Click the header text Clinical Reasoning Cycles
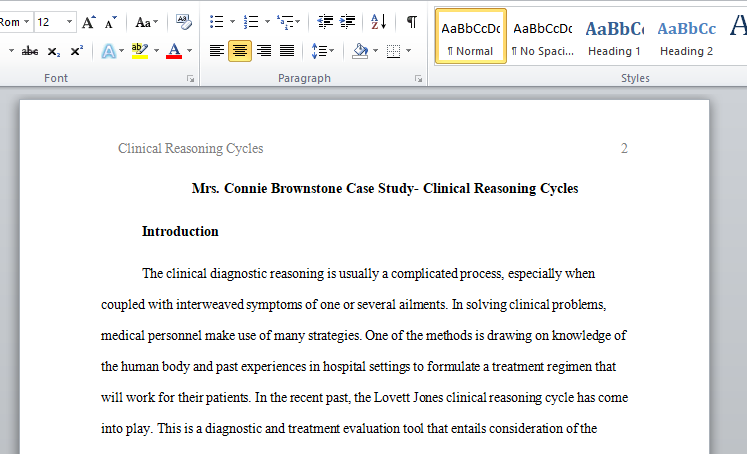747x454 pixels. point(191,149)
